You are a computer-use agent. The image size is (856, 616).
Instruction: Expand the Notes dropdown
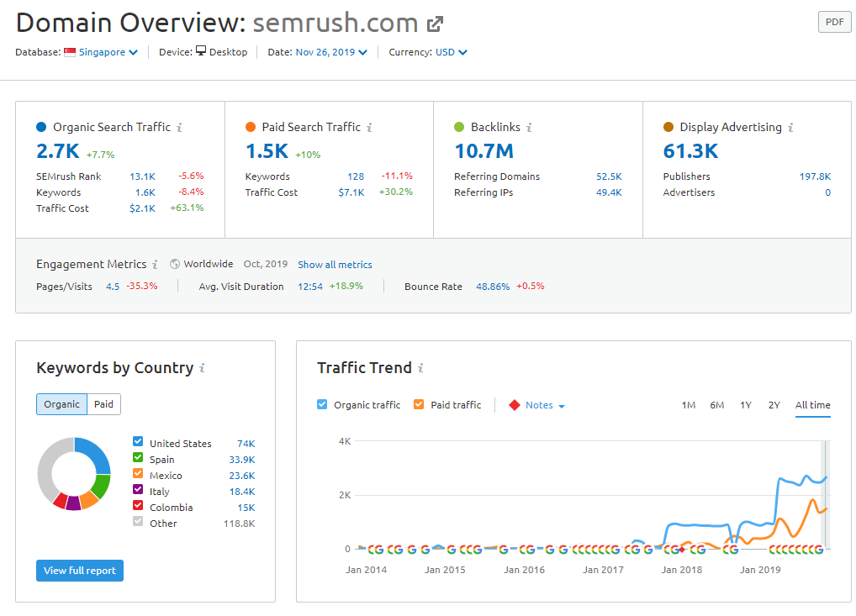point(545,405)
